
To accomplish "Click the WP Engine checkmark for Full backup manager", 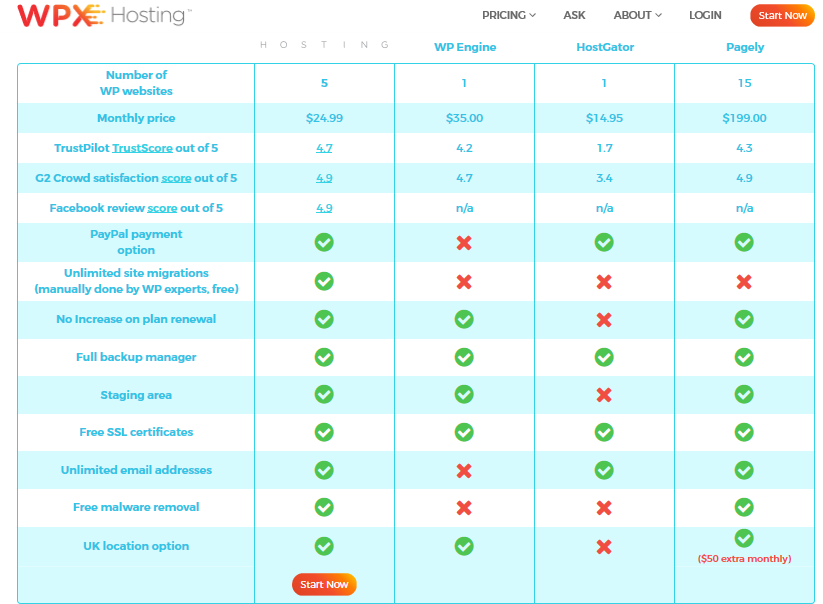I will tap(464, 357).
